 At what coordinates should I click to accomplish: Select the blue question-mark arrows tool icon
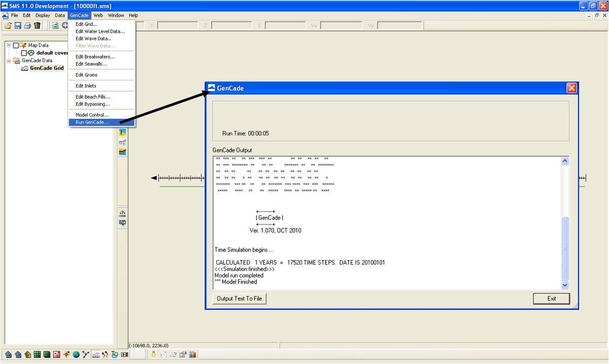coord(122,214)
